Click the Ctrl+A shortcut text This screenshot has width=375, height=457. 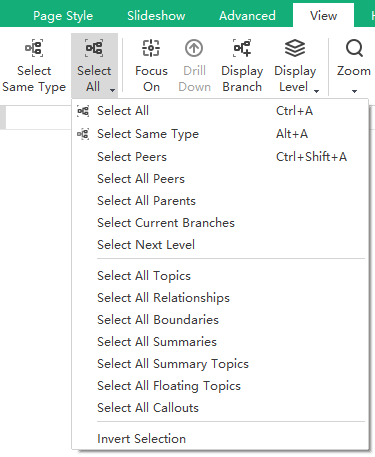pos(294,111)
